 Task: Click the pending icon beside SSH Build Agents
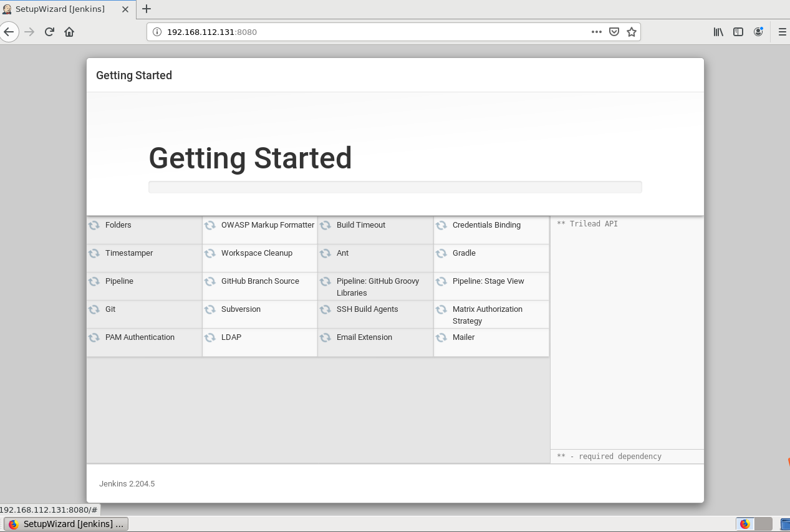click(325, 309)
